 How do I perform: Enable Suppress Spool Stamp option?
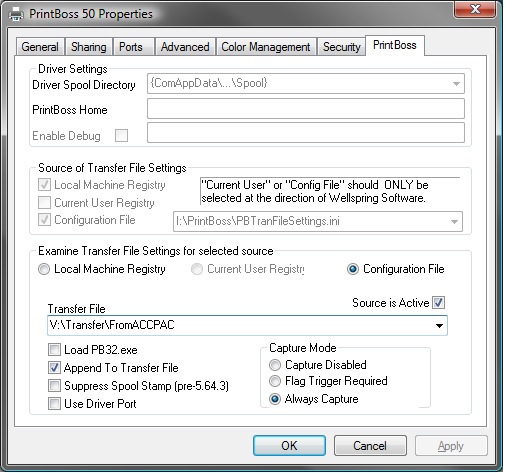pos(54,386)
